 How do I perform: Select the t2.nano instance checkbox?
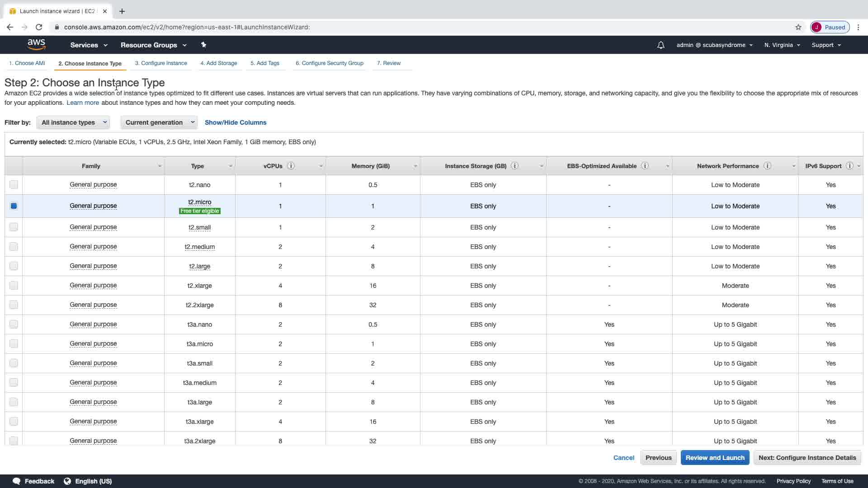pos(14,184)
